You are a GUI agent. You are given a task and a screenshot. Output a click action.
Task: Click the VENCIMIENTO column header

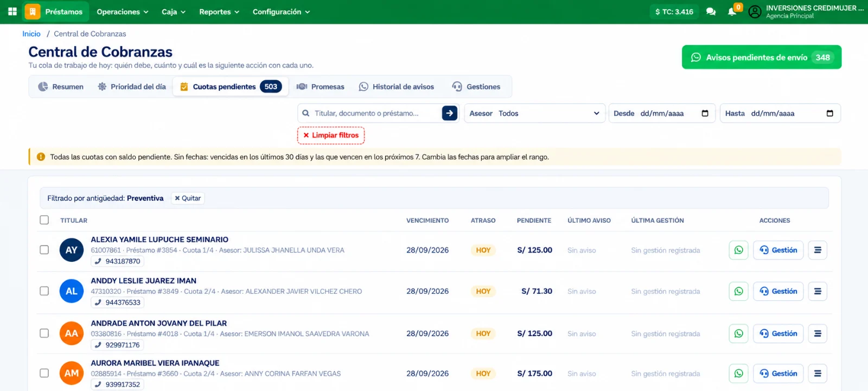click(427, 220)
